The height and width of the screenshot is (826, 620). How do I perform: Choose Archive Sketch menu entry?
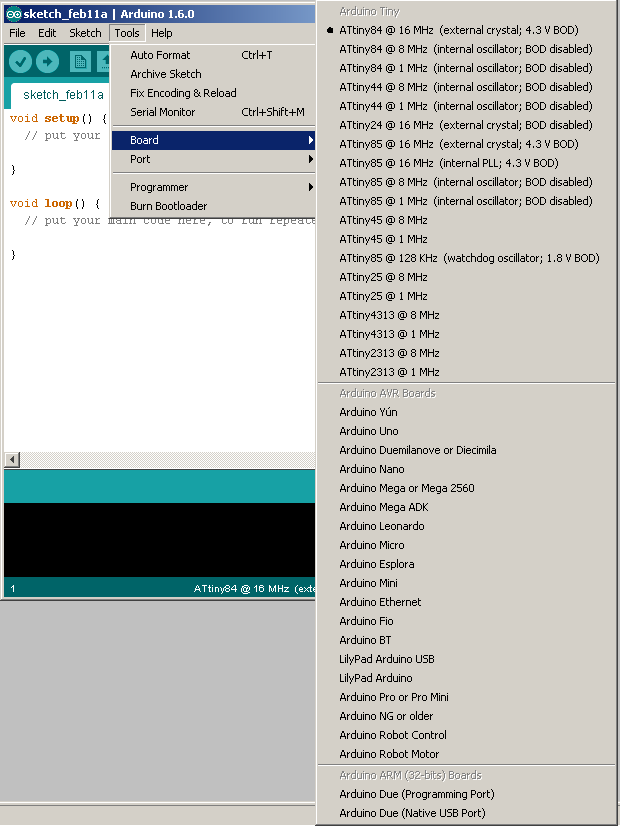pos(213,74)
